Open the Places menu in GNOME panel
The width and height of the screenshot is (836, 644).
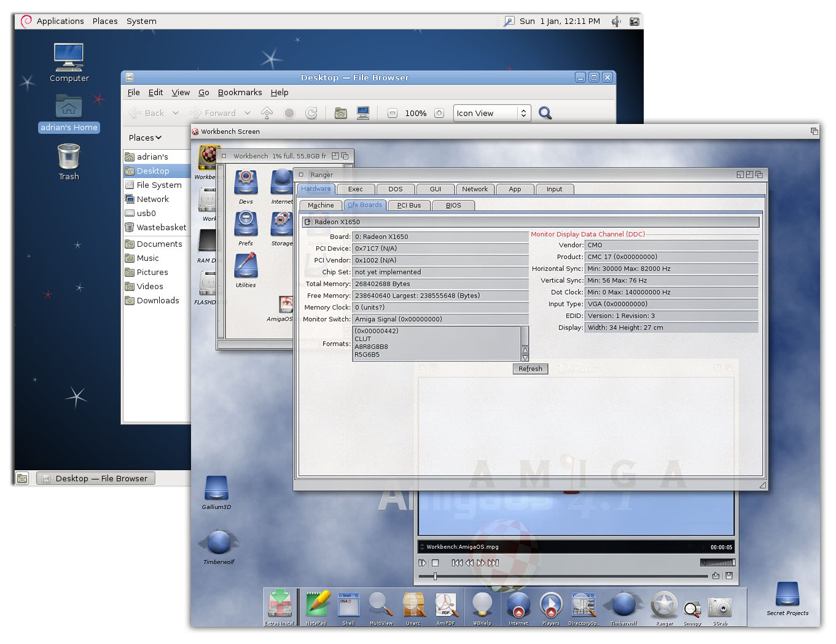tap(105, 21)
